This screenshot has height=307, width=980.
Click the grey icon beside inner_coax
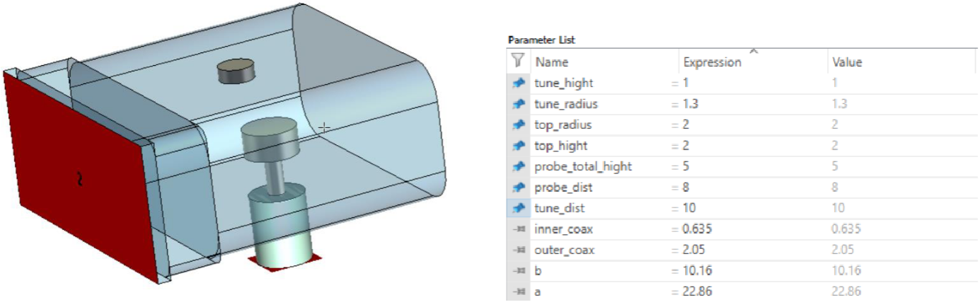coord(519,229)
